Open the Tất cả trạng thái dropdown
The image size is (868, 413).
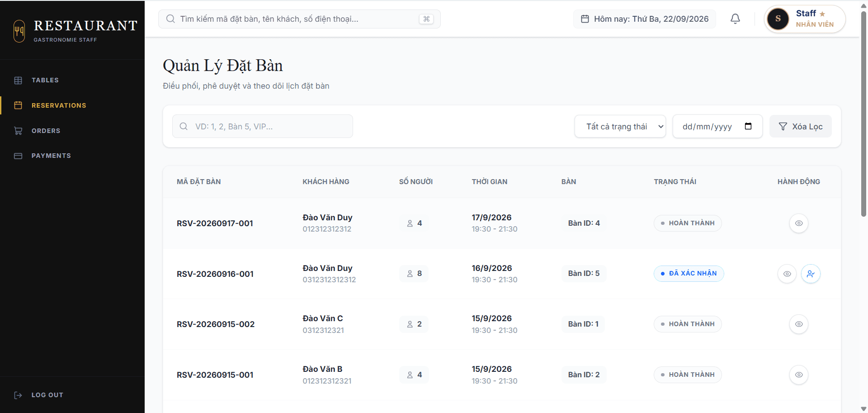click(x=620, y=126)
